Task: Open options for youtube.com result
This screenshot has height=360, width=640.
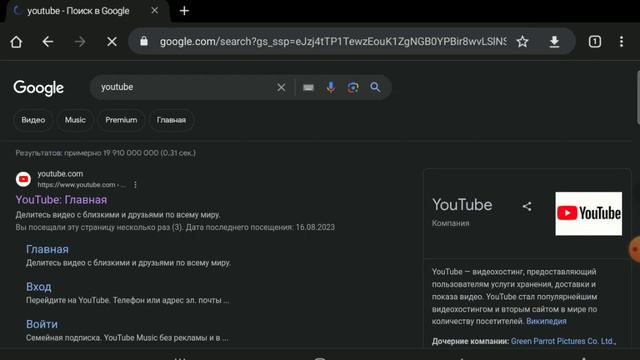Action: tap(135, 185)
